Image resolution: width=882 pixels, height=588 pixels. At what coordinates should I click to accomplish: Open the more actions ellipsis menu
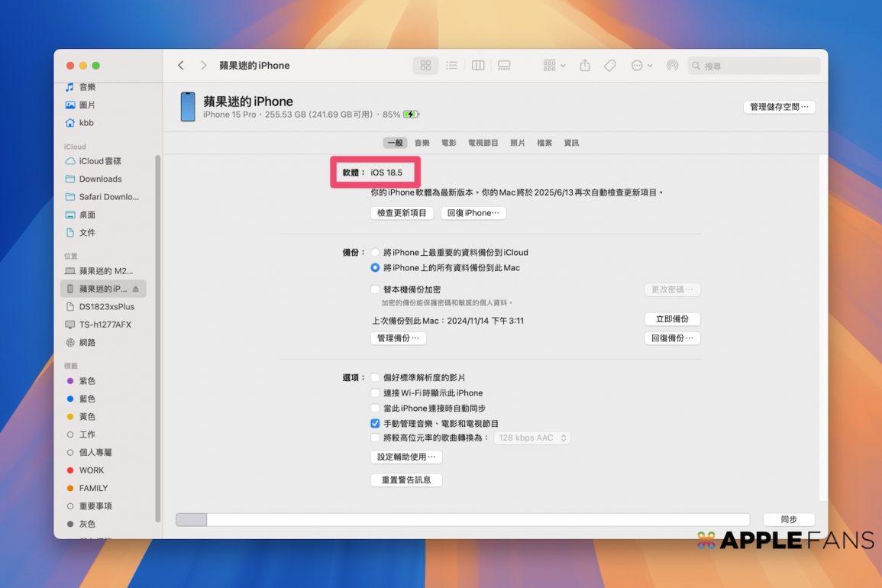point(641,66)
